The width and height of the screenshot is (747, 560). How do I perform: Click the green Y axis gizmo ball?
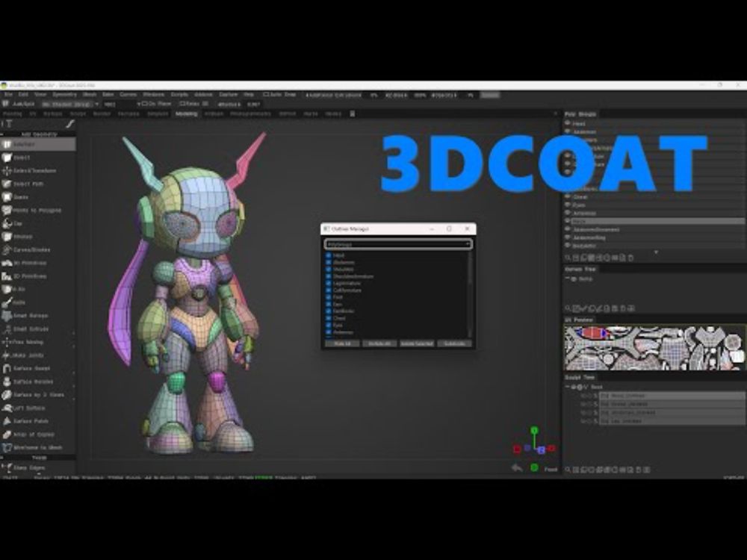(x=534, y=430)
